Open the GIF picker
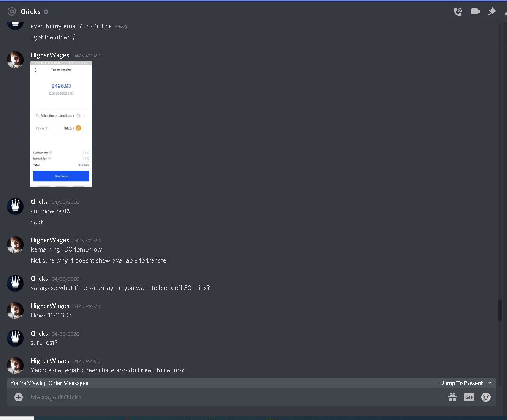 469,397
